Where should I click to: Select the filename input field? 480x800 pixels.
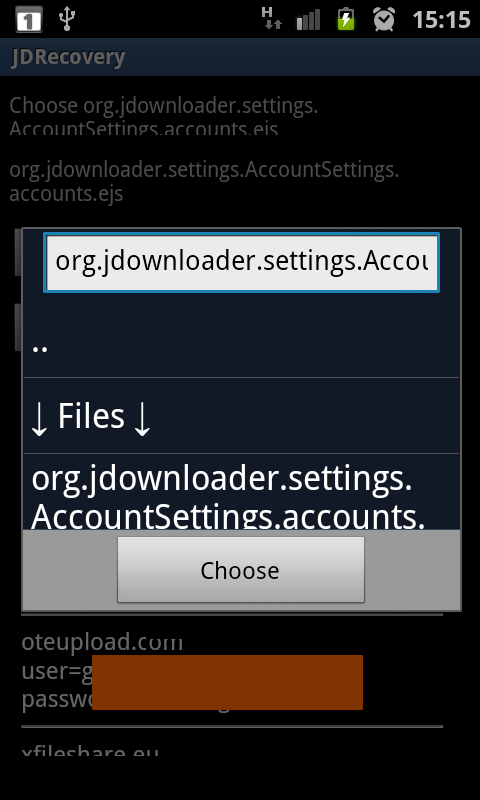pos(241,262)
